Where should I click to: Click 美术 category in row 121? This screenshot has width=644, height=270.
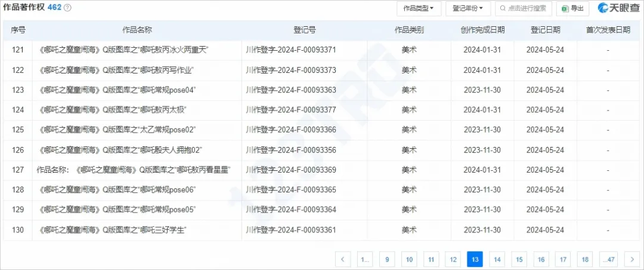[409, 50]
